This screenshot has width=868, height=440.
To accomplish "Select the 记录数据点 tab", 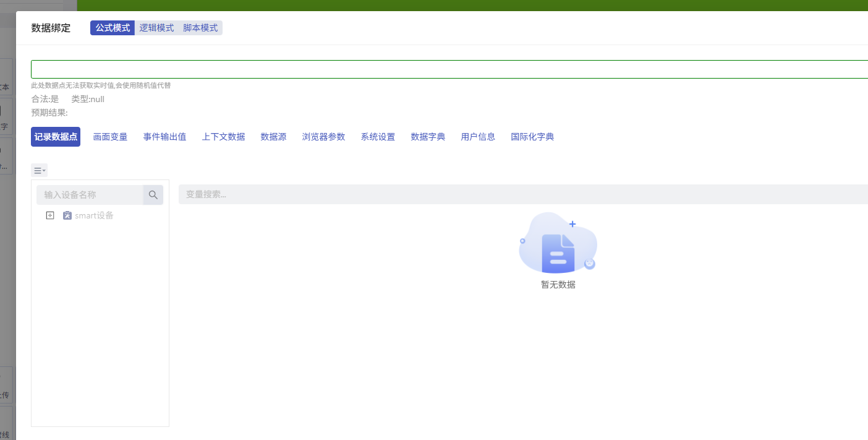I will click(x=56, y=137).
